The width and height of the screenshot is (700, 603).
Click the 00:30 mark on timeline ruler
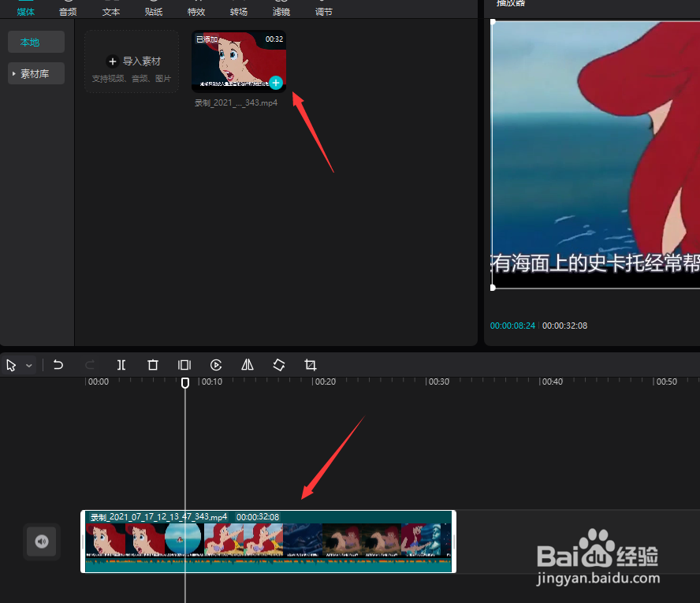[x=438, y=382]
